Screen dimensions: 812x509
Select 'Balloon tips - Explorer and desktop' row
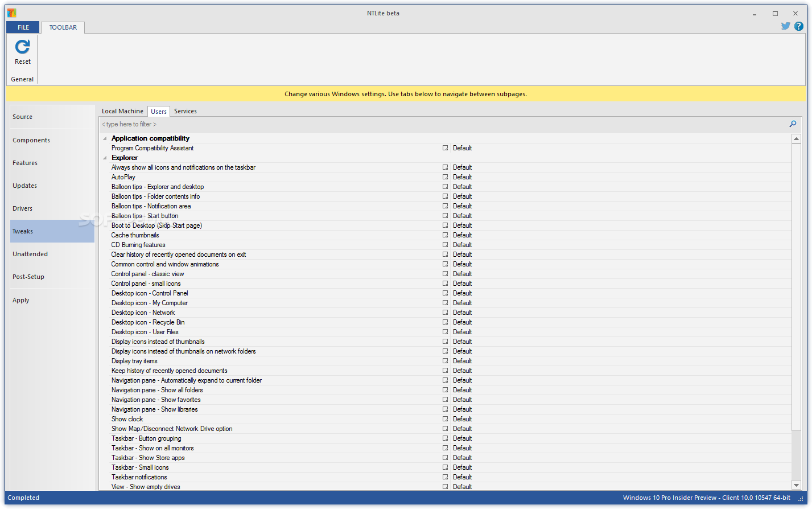coord(158,187)
